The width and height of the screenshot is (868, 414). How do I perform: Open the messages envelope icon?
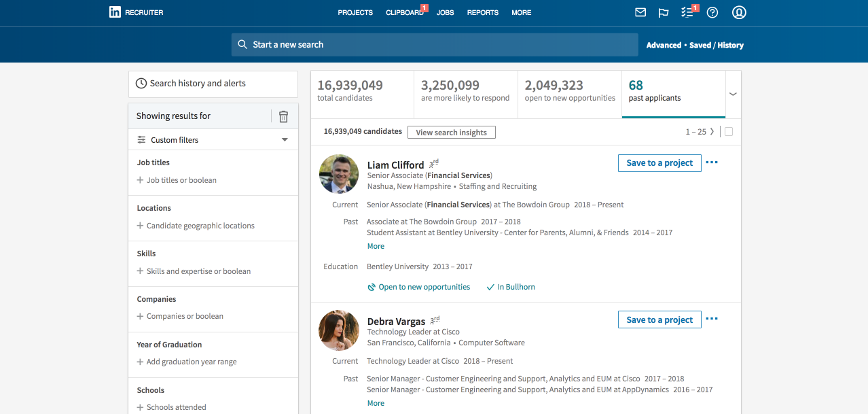(x=640, y=12)
